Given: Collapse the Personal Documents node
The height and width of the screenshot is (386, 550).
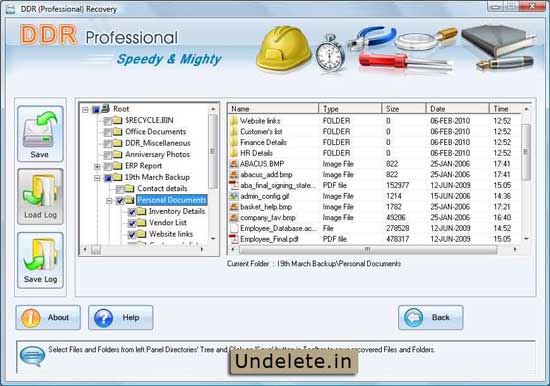Looking at the screenshot, I should [109, 201].
